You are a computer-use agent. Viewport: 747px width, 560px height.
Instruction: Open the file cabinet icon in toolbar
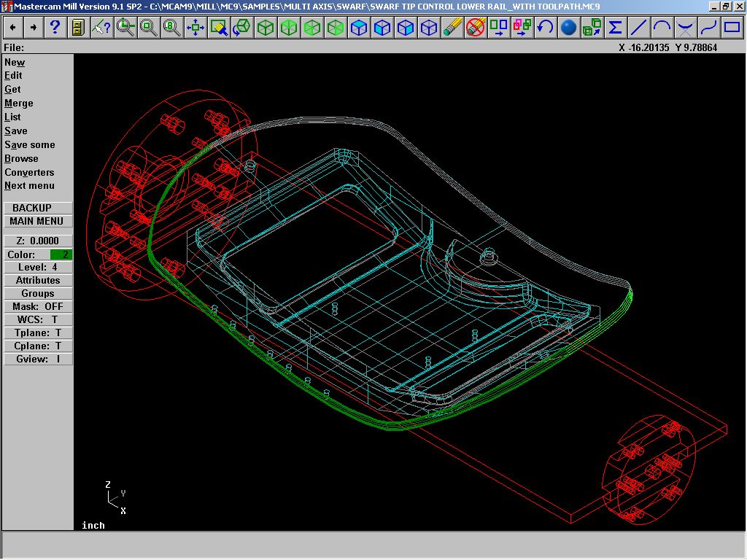pos(78,28)
